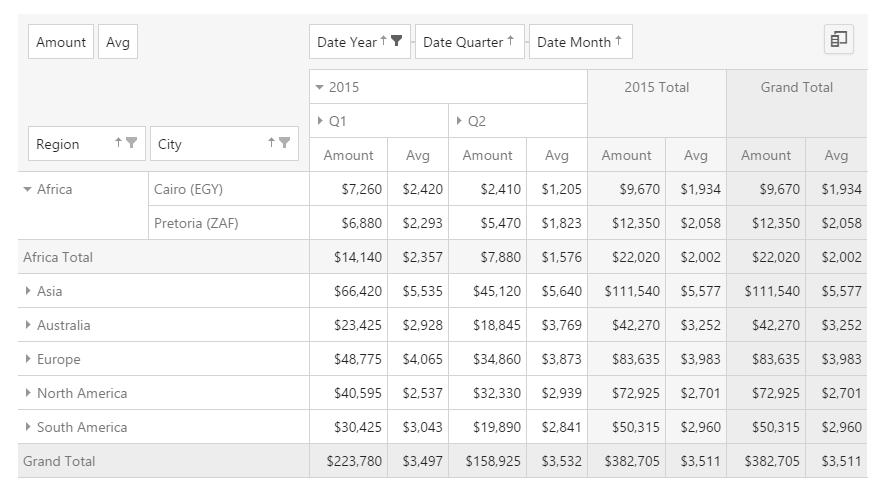Click the City field filter funnel icon

[284, 143]
